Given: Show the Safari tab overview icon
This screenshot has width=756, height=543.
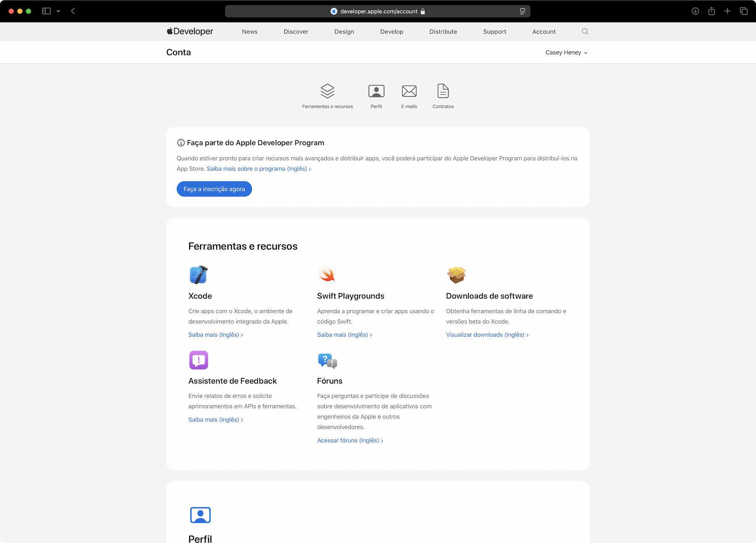Looking at the screenshot, I should [743, 11].
